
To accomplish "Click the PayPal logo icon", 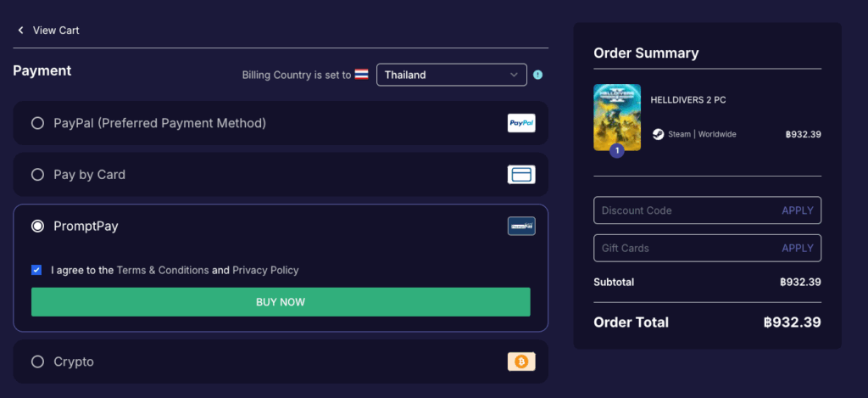I will (521, 123).
